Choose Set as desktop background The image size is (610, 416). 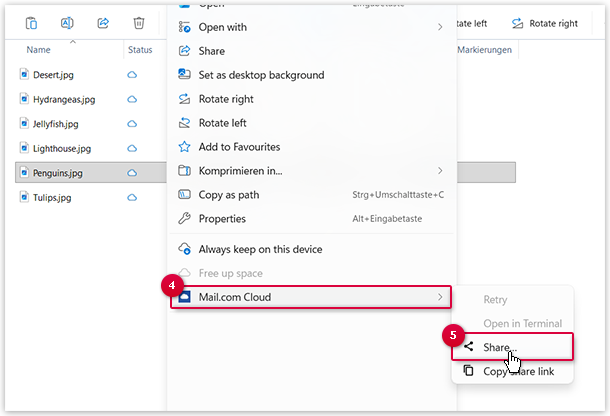tap(311, 75)
